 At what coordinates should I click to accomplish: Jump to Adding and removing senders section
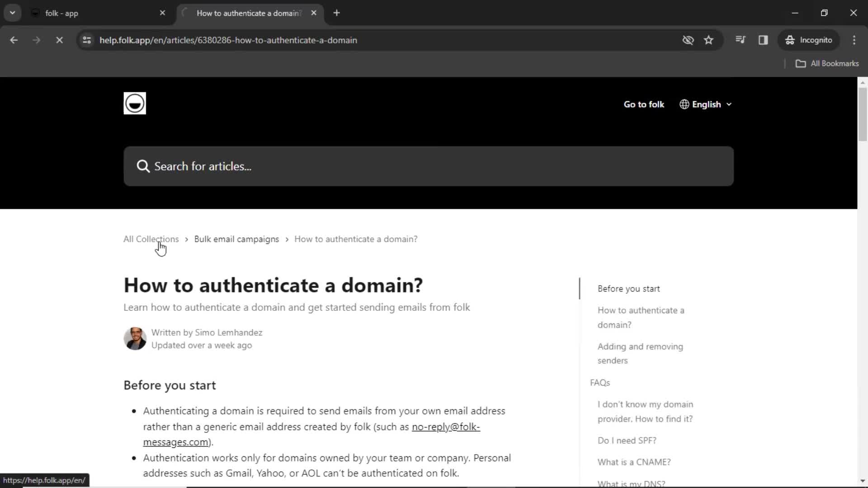[640, 353]
